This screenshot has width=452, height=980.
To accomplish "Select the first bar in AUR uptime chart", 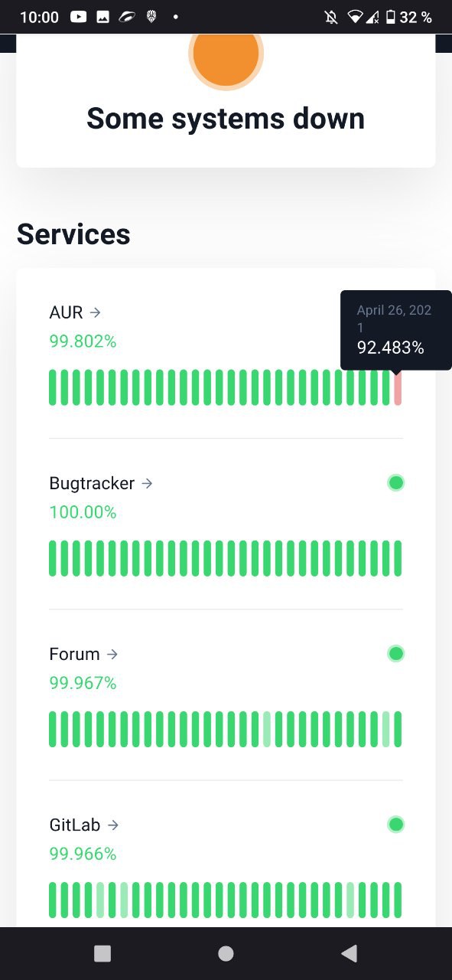I will (53, 387).
